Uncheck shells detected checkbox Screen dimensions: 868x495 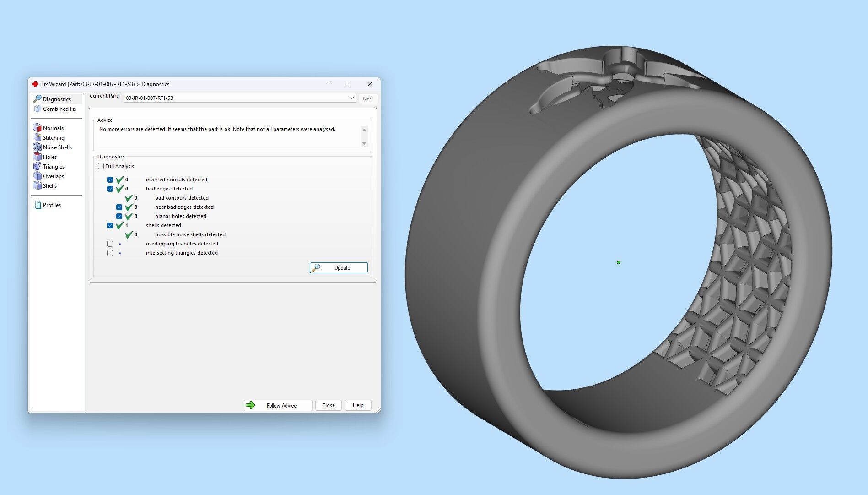tap(110, 225)
